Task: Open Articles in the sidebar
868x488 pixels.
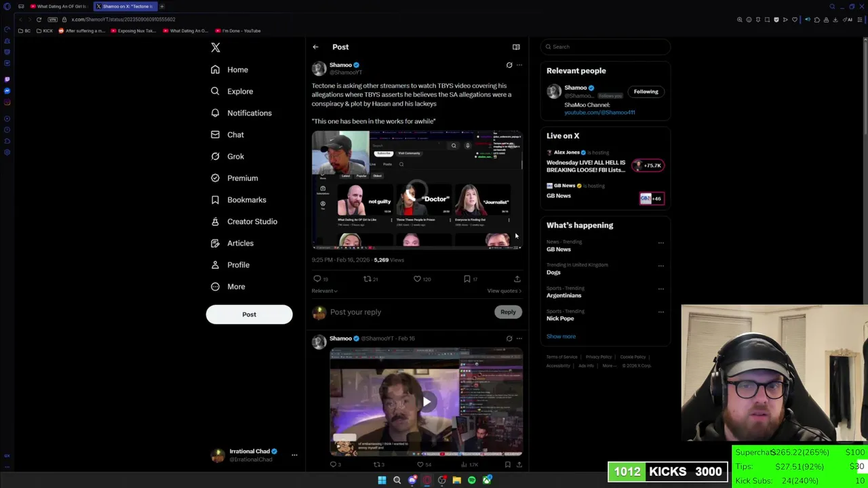Action: tap(233, 243)
